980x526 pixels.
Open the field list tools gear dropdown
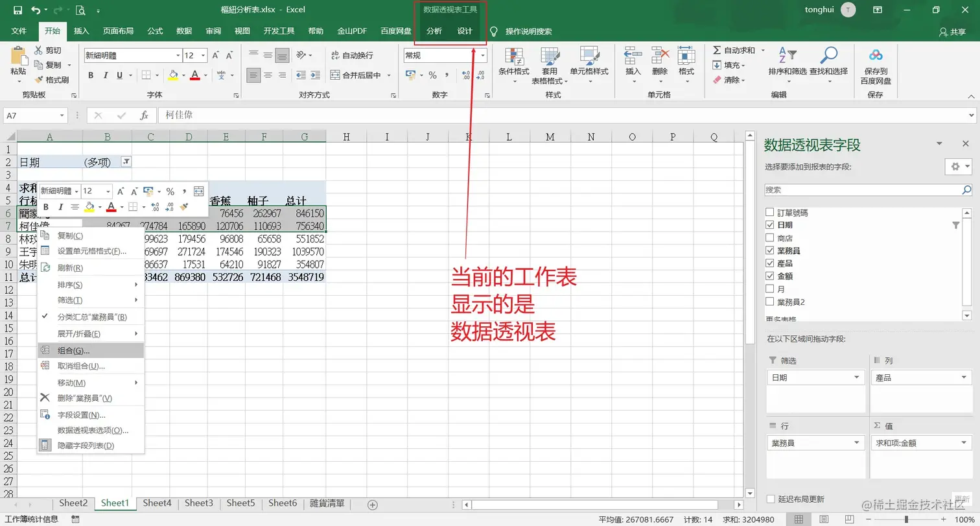(x=959, y=167)
